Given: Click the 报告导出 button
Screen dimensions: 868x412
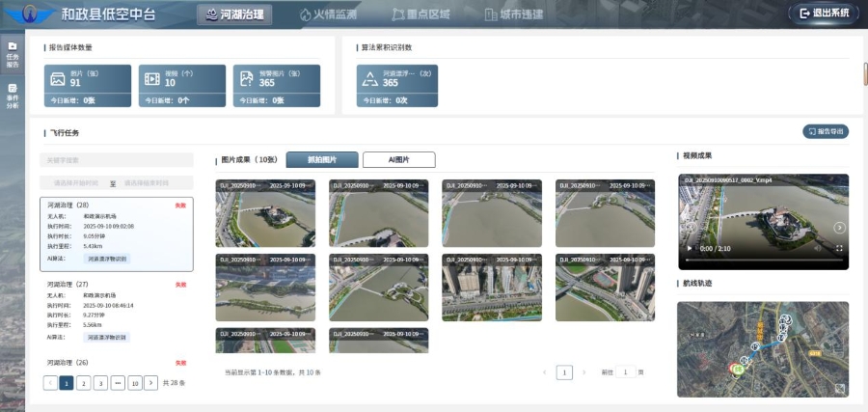Looking at the screenshot, I should tap(826, 131).
